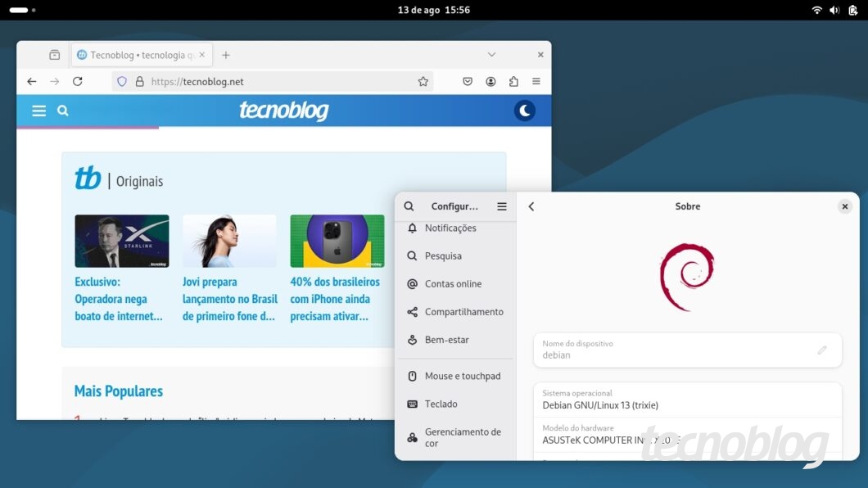This screenshot has height=488, width=868.
Task: Open the article about 40% dos brasileiros
Action: pos(335,299)
